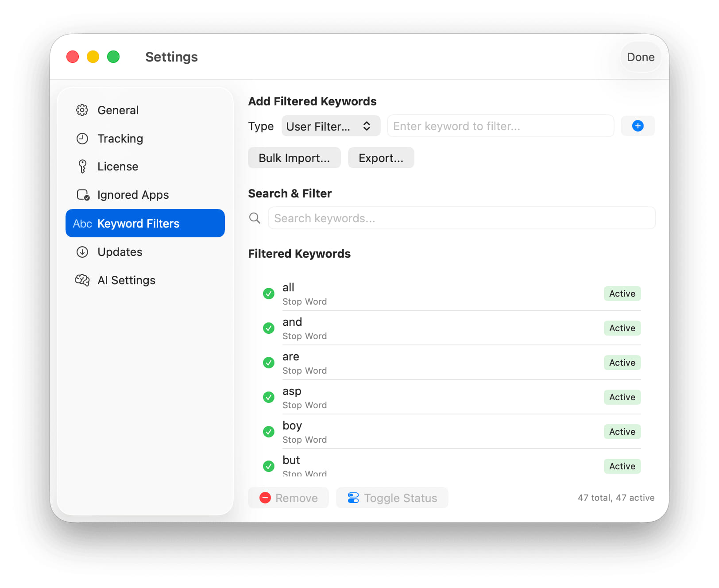Focus the Enter keyword to filter field
The image size is (719, 588).
pyautogui.click(x=500, y=126)
